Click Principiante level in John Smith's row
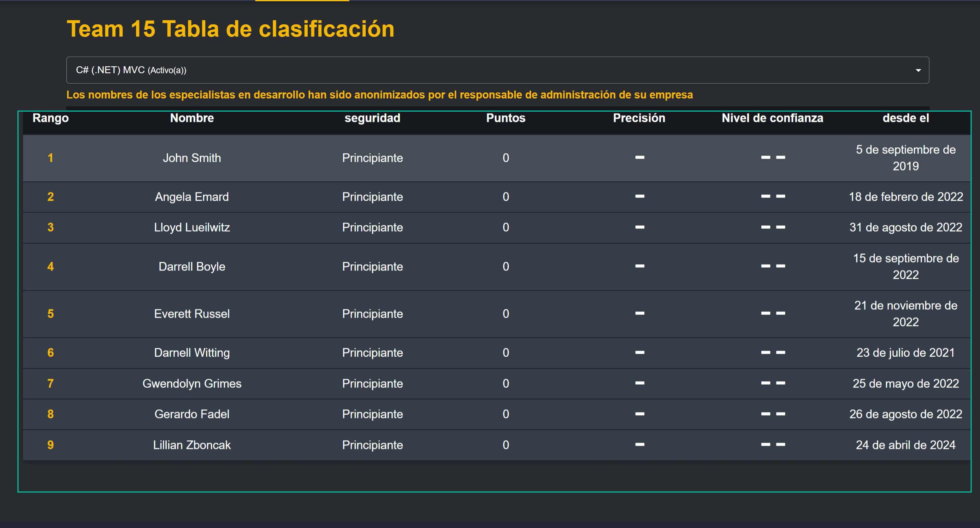The width and height of the screenshot is (980, 528). pos(372,158)
